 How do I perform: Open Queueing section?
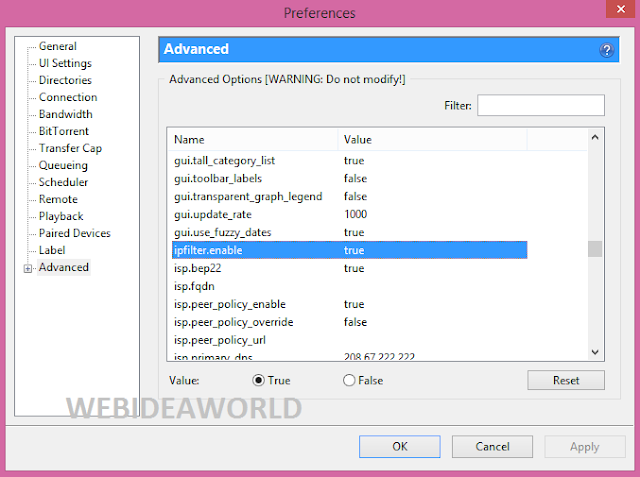click(x=63, y=165)
